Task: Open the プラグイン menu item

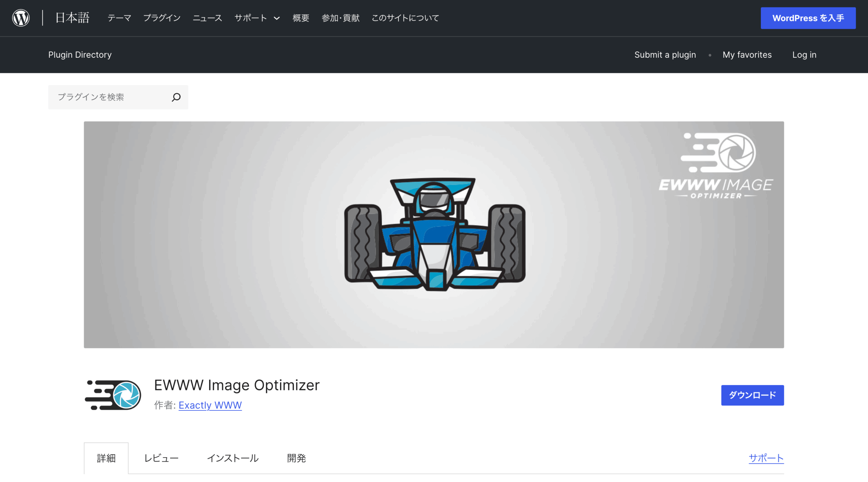Action: pos(162,18)
